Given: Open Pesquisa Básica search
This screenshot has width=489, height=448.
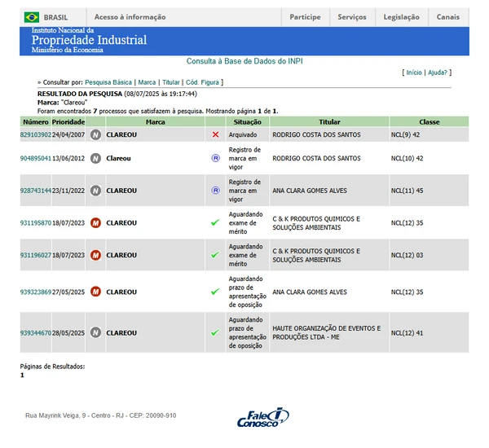Looking at the screenshot, I should tap(108, 82).
